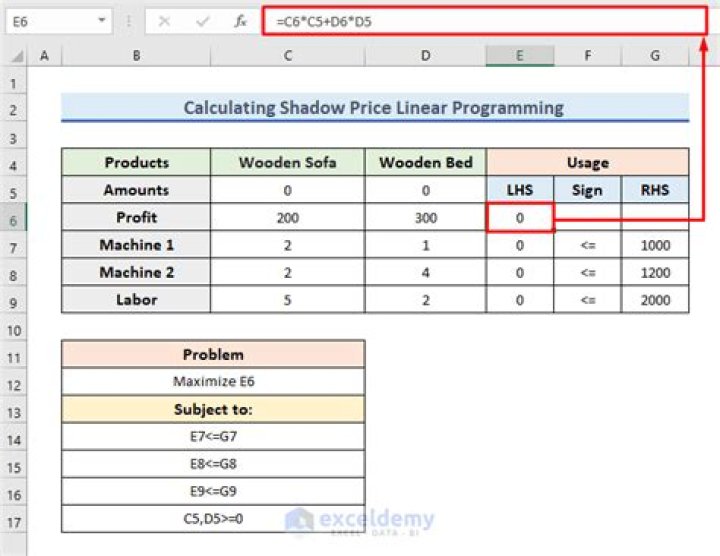Select column E header
The width and height of the screenshot is (720, 556).
coord(519,57)
